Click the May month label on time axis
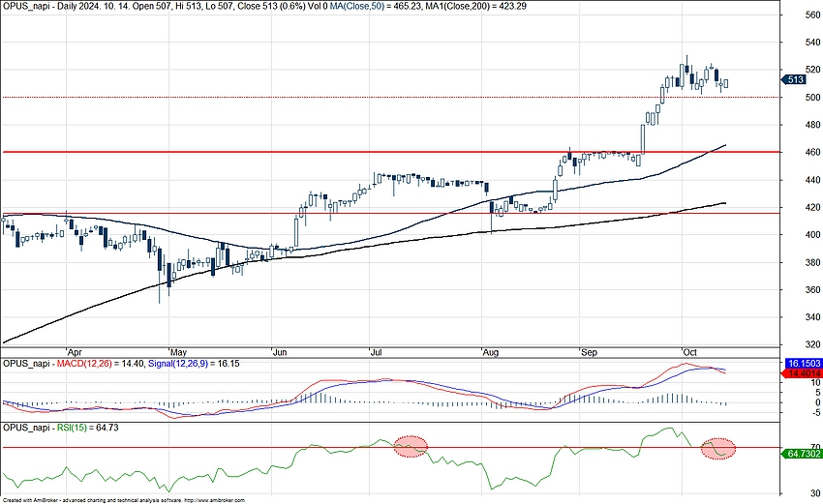 coord(179,352)
